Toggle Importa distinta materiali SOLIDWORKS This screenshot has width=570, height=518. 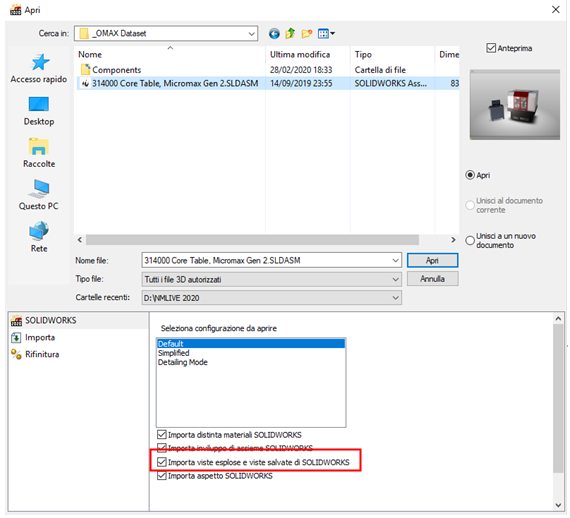(162, 435)
